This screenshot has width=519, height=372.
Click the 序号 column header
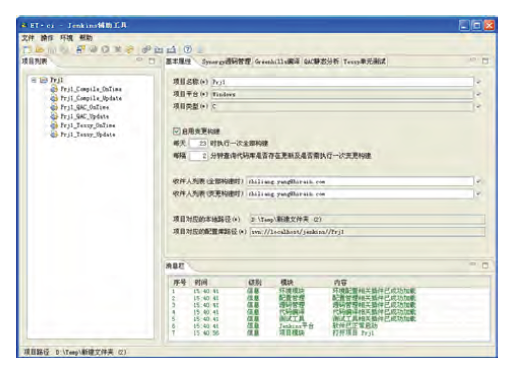[180, 283]
